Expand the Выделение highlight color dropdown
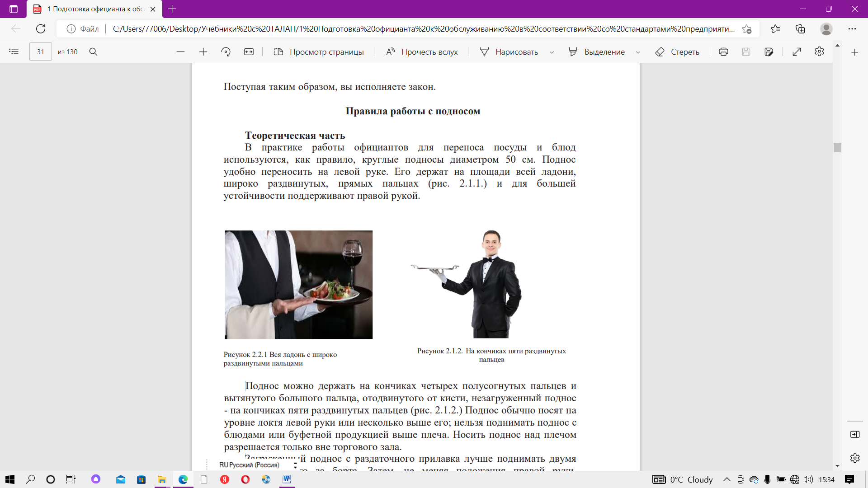The image size is (868, 488). tap(638, 52)
